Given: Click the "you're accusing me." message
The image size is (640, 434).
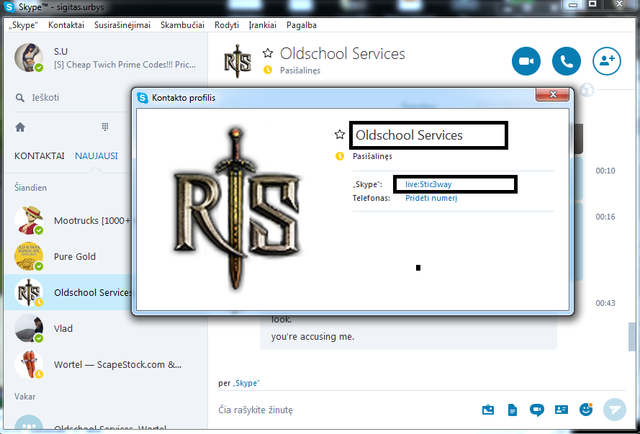Looking at the screenshot, I should pyautogui.click(x=313, y=337).
